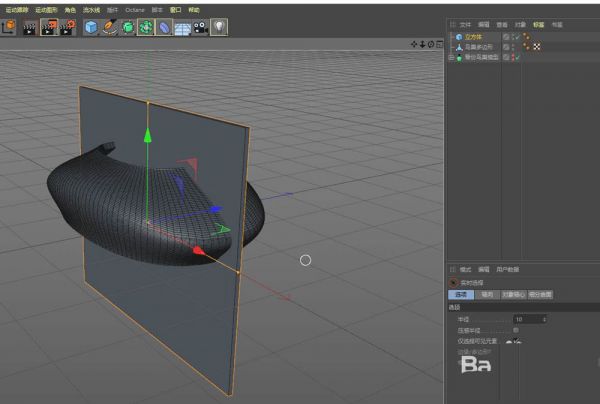600x404 pixels.
Task: Click the 半径 field stepper arrows
Action: click(544, 319)
